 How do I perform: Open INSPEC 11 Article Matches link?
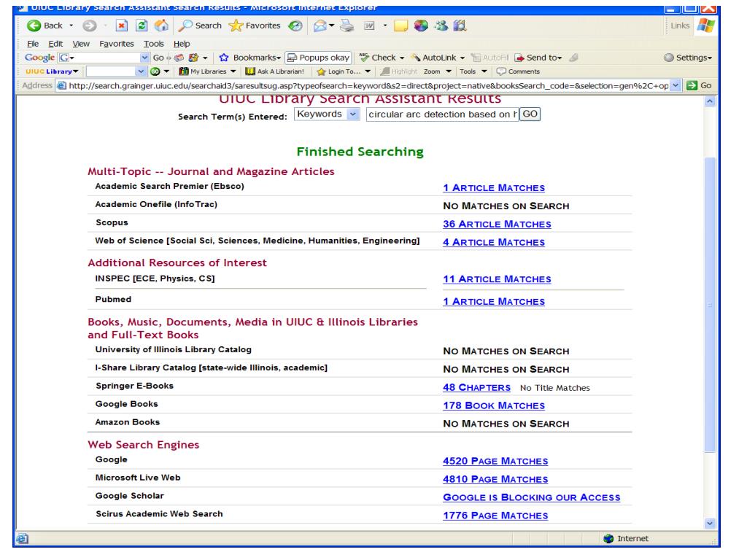coord(497,279)
